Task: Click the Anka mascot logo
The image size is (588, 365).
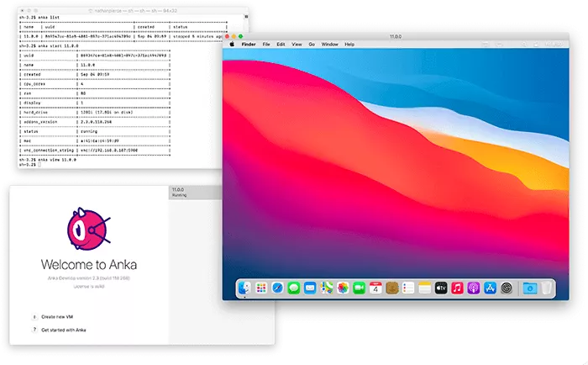Action: coord(88,229)
